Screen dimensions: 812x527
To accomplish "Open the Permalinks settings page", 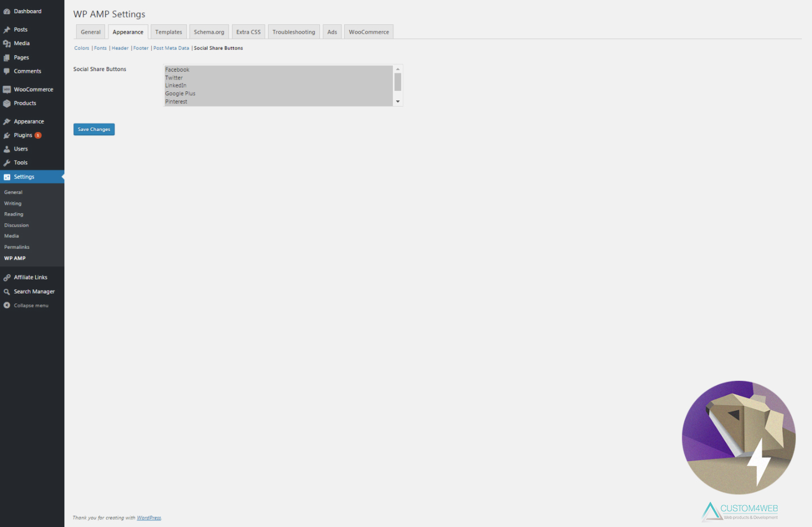I will (17, 247).
